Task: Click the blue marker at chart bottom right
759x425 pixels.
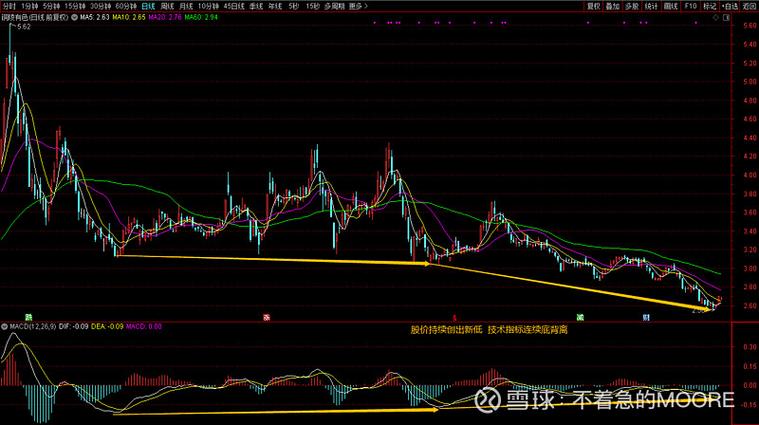Action: click(x=647, y=315)
